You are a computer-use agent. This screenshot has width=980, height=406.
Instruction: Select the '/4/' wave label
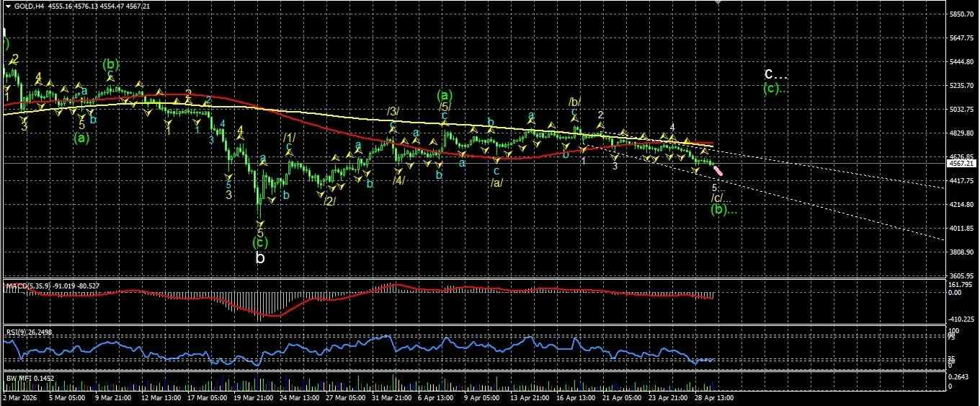point(398,180)
